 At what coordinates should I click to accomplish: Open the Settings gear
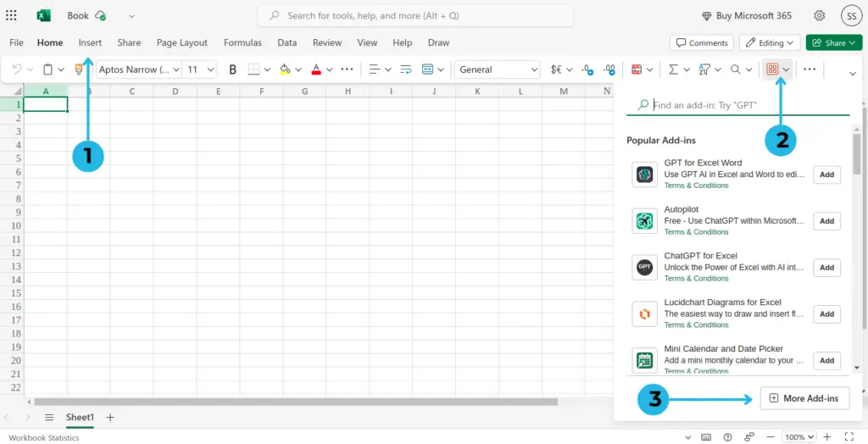point(820,15)
